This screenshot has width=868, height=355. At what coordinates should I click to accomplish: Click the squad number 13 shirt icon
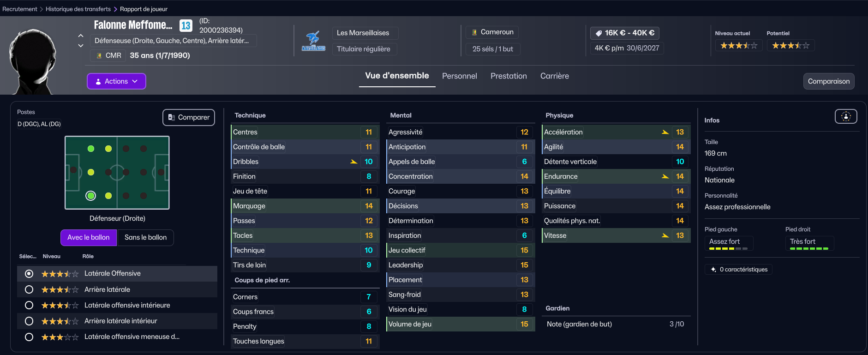pos(186,25)
